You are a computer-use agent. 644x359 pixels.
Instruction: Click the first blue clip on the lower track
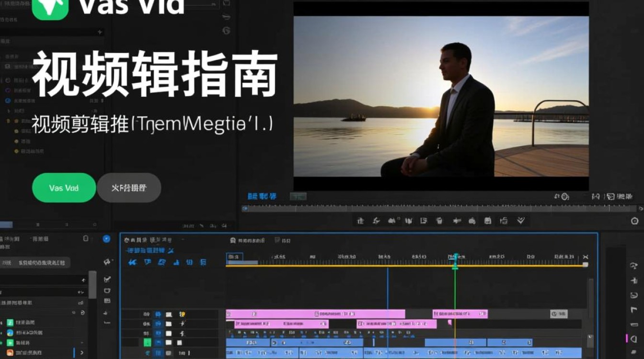point(248,343)
